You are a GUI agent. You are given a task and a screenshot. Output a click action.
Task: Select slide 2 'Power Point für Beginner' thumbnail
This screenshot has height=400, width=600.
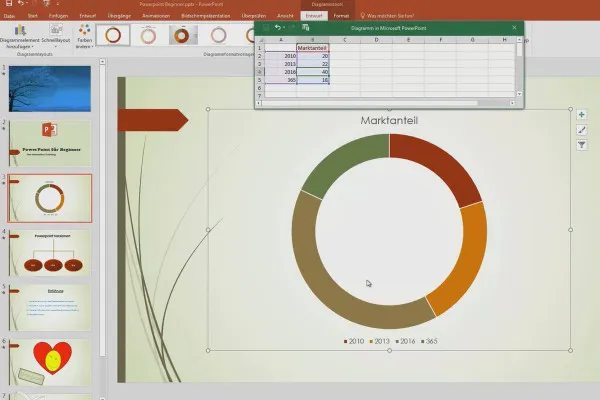(50, 144)
